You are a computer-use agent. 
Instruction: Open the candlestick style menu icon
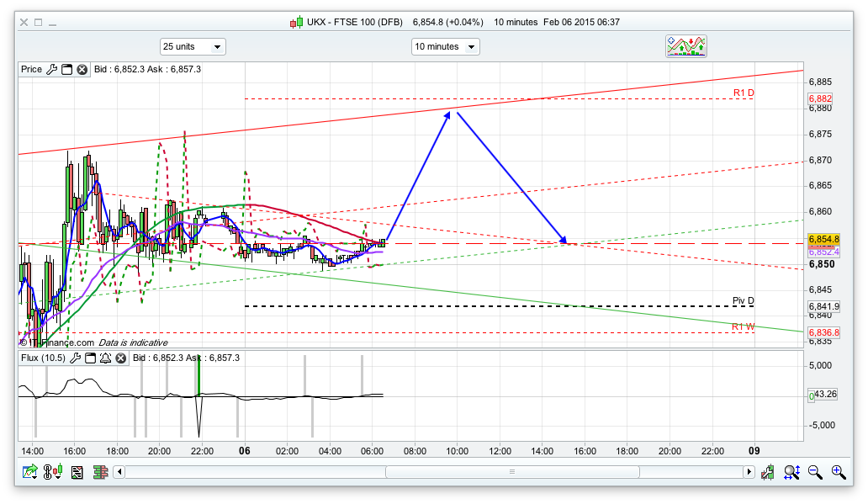(54, 473)
